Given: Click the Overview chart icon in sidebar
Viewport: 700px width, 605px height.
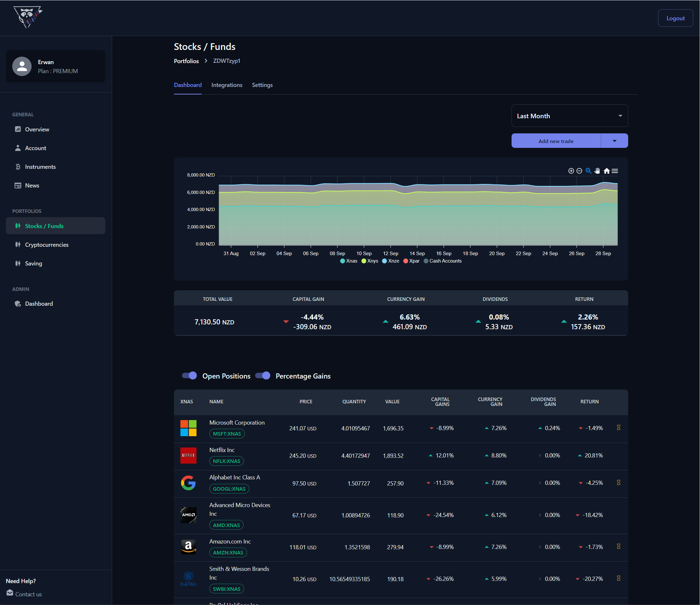Looking at the screenshot, I should point(18,129).
